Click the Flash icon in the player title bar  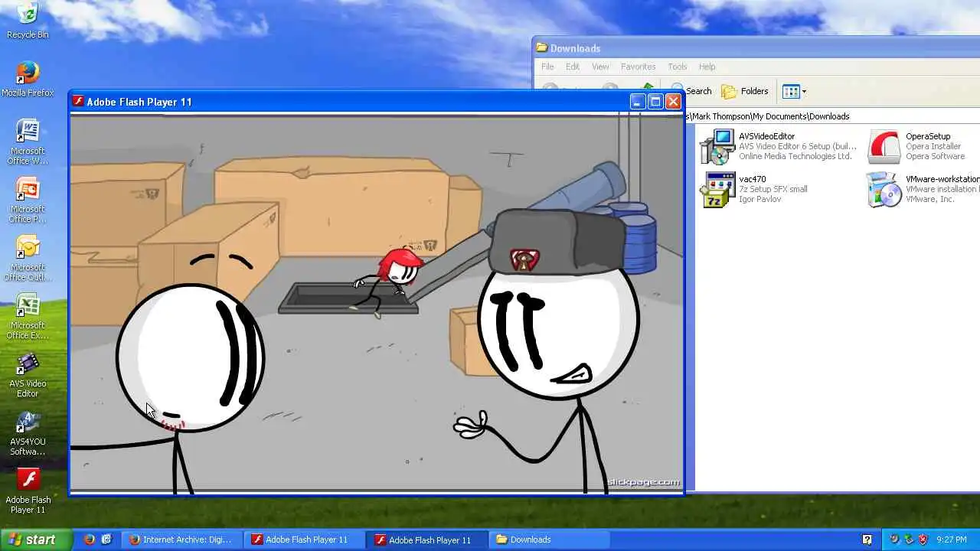click(77, 101)
